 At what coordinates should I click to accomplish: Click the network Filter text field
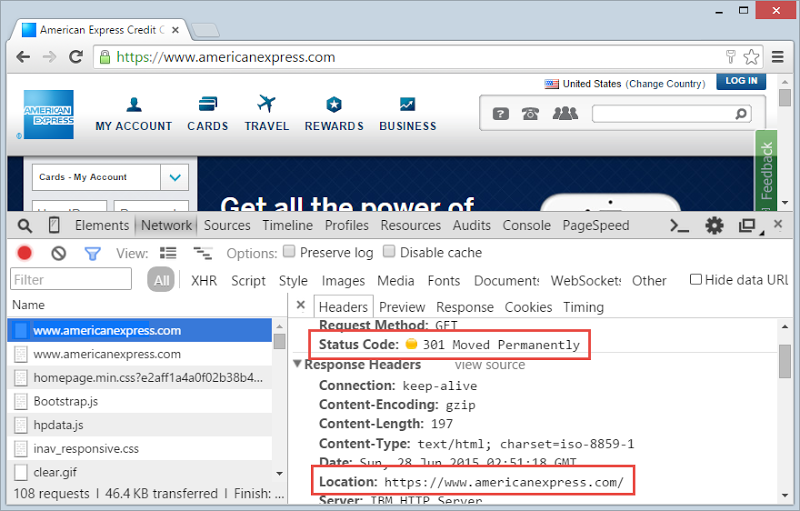(x=71, y=279)
